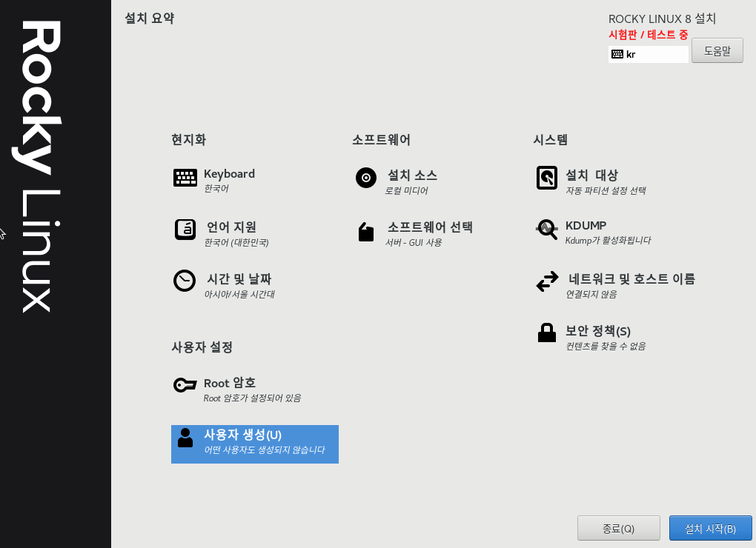Click the 컨텐츠를 찾을 수 없음 status text
The height and width of the screenshot is (548, 756).
(606, 347)
